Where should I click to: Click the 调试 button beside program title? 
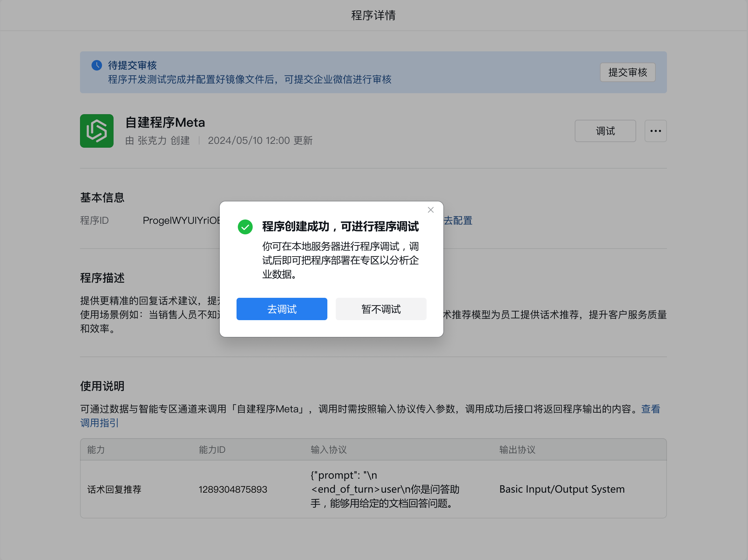click(x=605, y=131)
